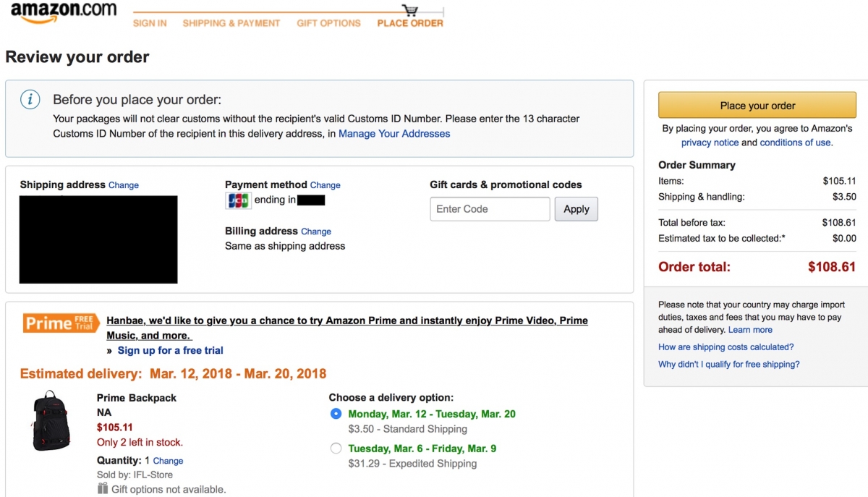
Task: Click the JCB card logo
Action: [239, 200]
